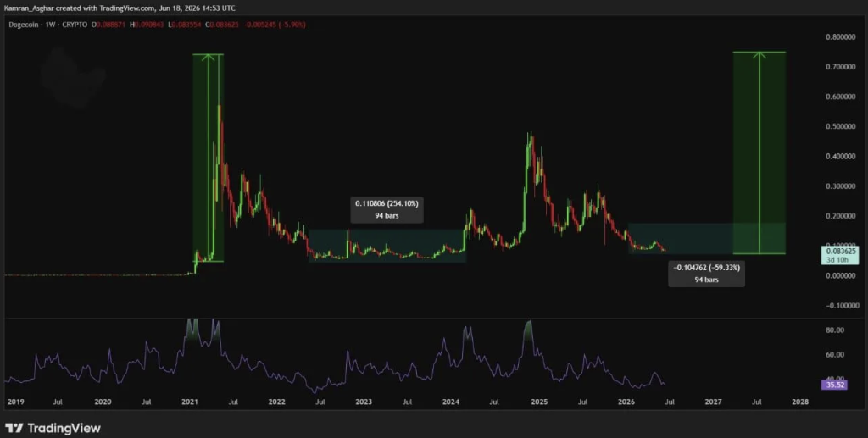Click 94 bars under the 254.10% label
This screenshot has width=868, height=438.
387,216
